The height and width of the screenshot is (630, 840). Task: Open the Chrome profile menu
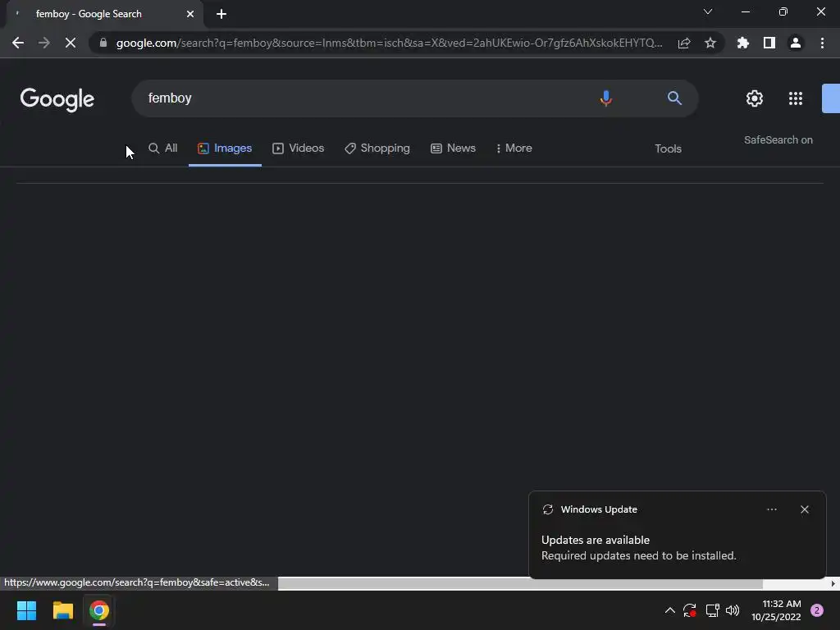click(x=796, y=43)
